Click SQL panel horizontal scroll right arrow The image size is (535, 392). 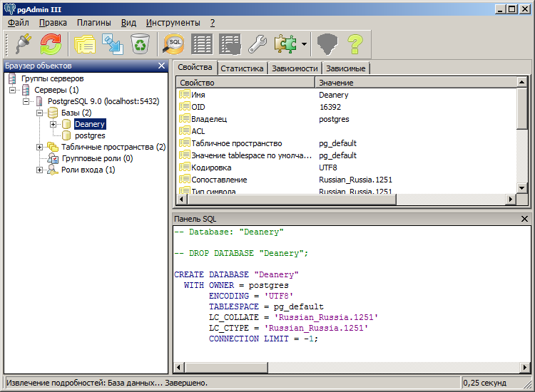(525, 368)
